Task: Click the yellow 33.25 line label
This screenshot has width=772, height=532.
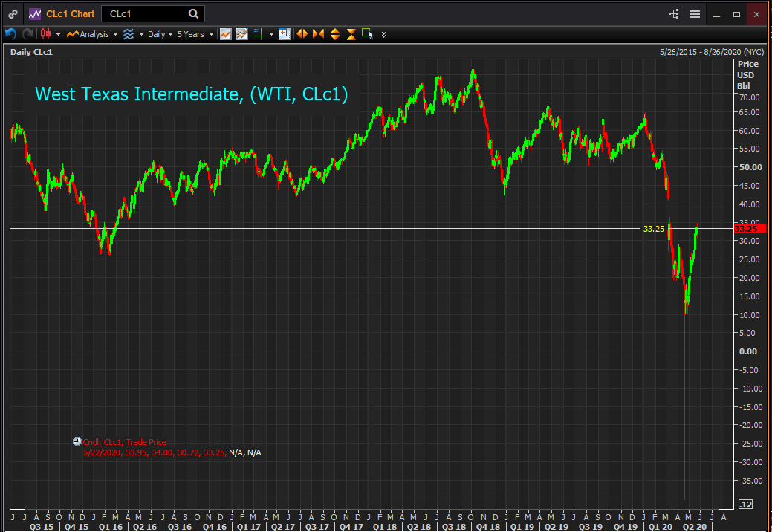Action: point(653,229)
